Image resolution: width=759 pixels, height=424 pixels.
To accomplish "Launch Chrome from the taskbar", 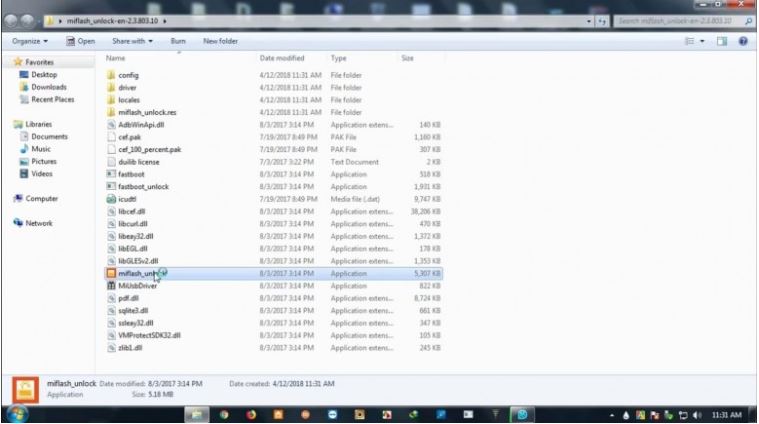I will point(224,415).
